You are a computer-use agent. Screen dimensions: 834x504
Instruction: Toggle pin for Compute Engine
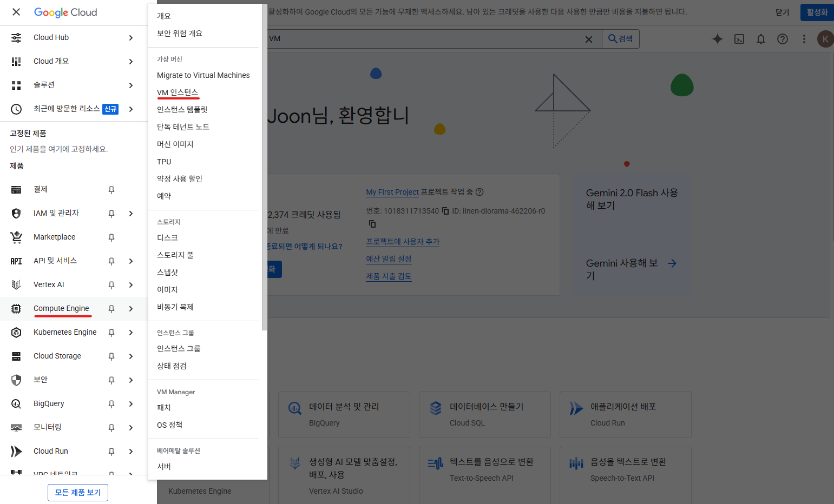click(x=111, y=309)
